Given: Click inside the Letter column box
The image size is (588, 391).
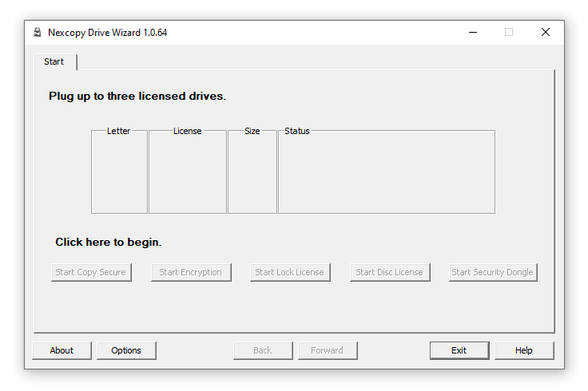Looking at the screenshot, I should click(119, 174).
